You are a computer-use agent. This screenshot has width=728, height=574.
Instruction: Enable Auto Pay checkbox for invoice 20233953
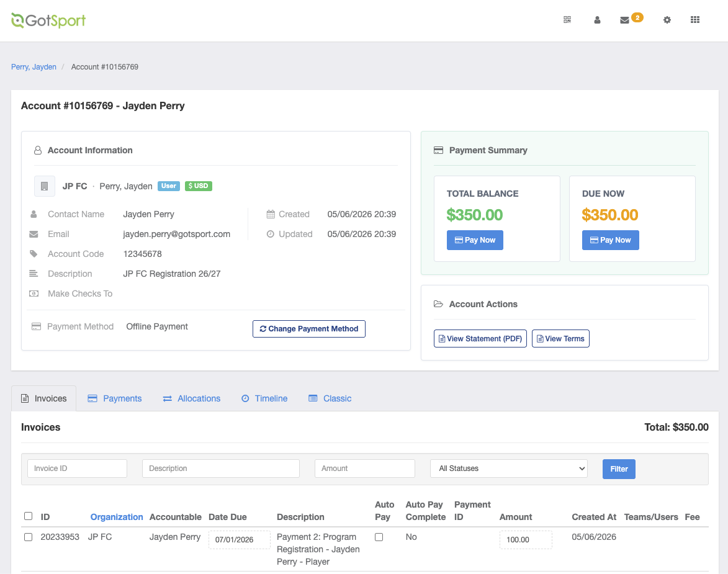pos(379,537)
